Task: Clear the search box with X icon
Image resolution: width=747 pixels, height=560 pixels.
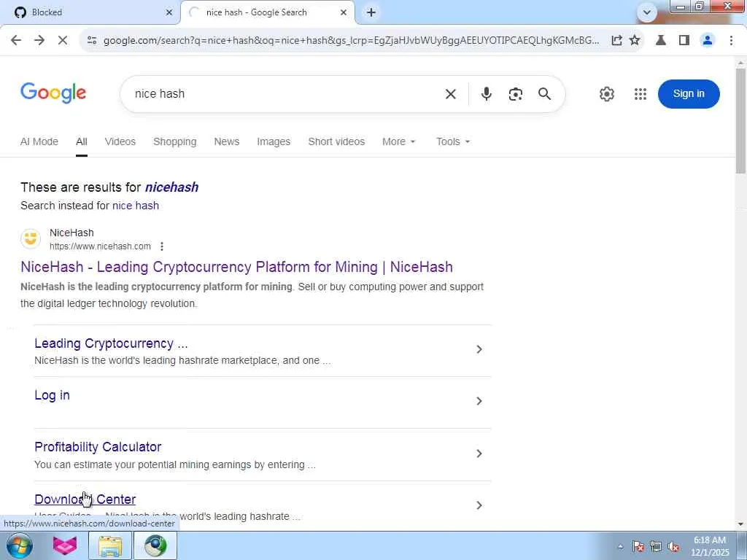Action: (x=451, y=94)
